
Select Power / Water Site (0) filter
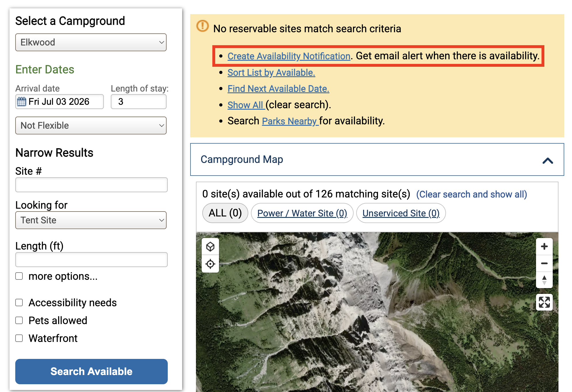(x=302, y=213)
